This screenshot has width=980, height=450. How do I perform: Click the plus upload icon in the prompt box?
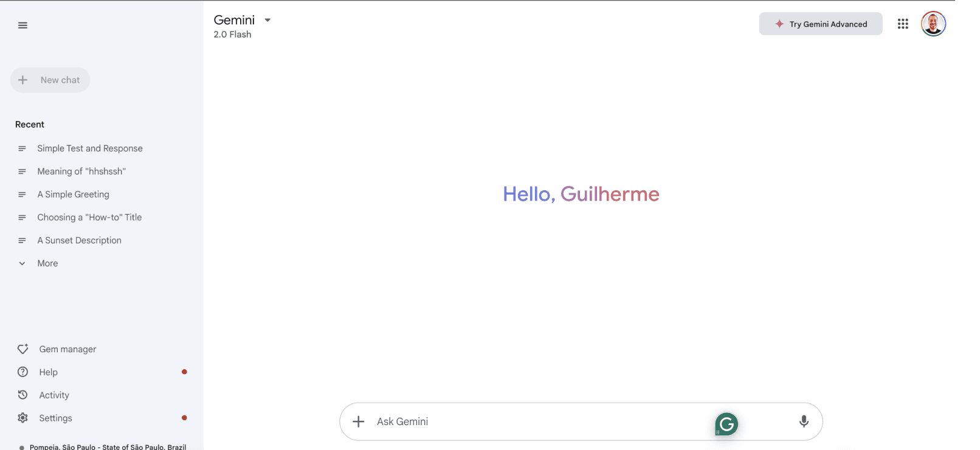(x=359, y=421)
